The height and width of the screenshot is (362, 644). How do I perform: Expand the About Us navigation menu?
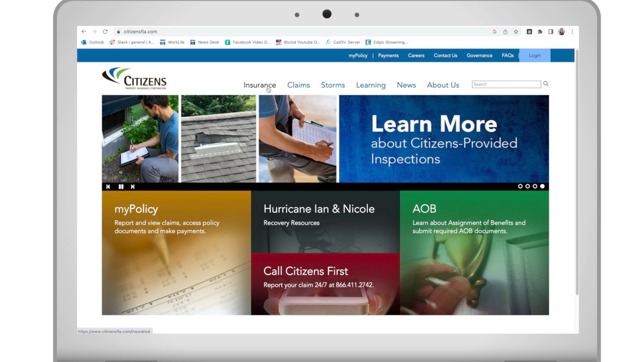(443, 85)
